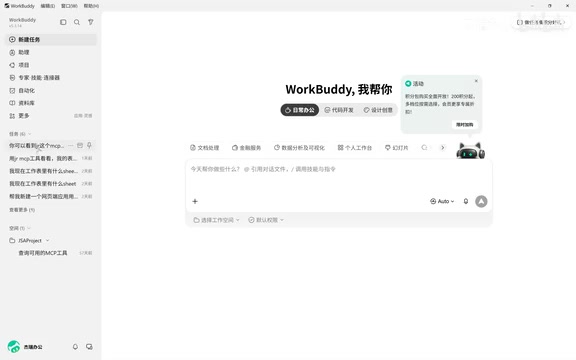Click the partially hidden search category chip
This screenshot has width=576, height=360.
[x=424, y=148]
